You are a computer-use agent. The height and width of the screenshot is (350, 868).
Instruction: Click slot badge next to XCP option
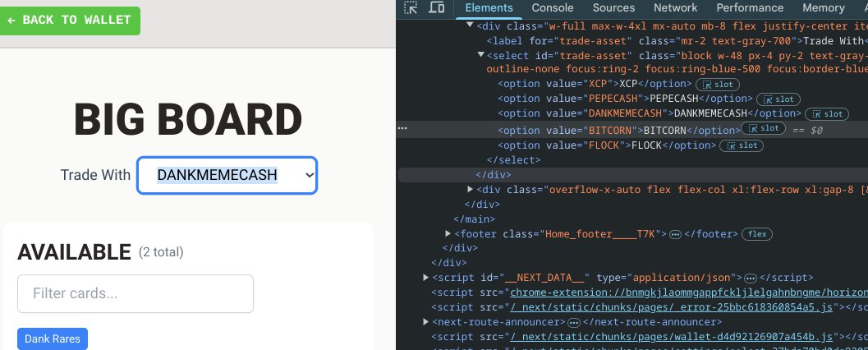point(718,85)
